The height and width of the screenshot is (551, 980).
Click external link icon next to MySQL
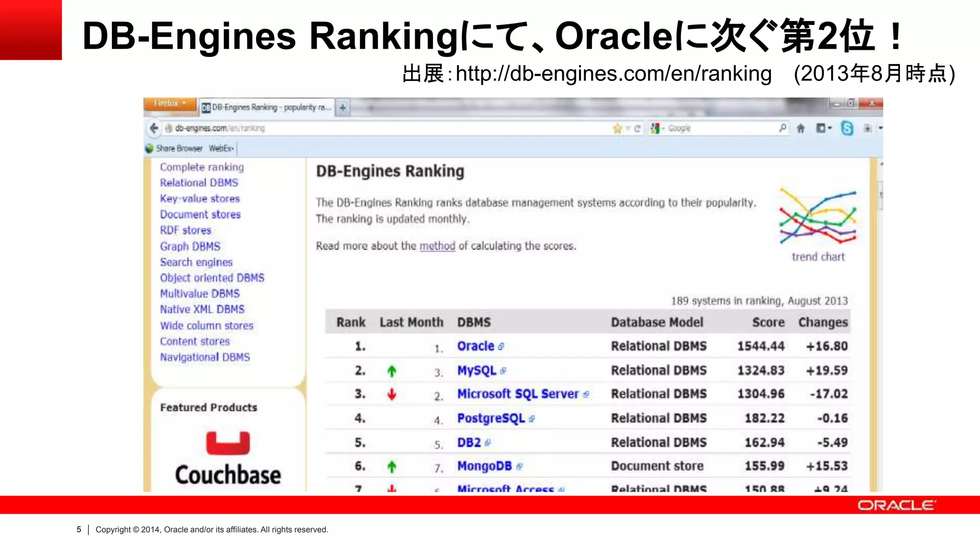click(503, 371)
